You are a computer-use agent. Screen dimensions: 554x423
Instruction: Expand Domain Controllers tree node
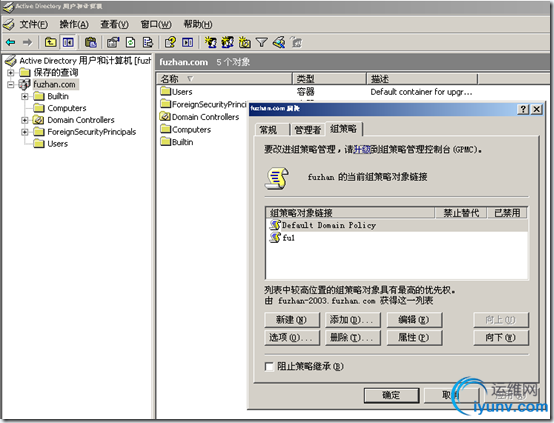click(25, 120)
